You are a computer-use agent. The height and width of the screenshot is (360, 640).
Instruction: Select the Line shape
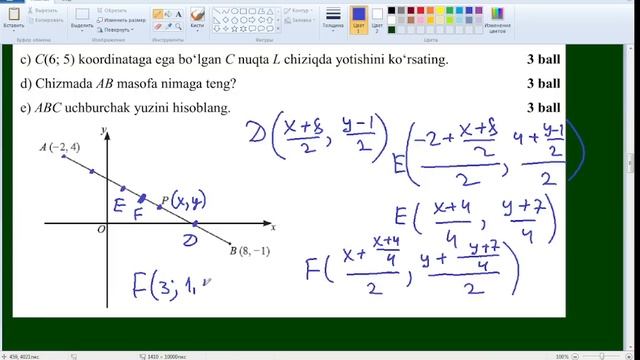217,11
